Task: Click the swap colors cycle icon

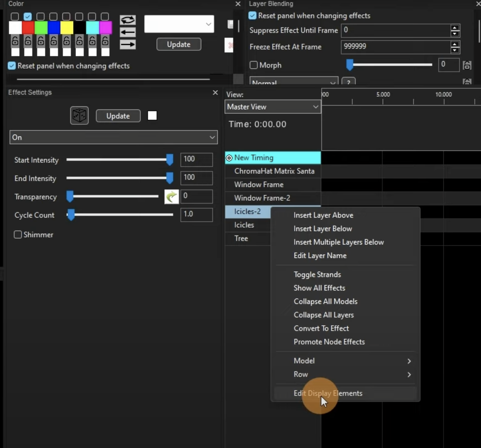Action: (x=127, y=20)
